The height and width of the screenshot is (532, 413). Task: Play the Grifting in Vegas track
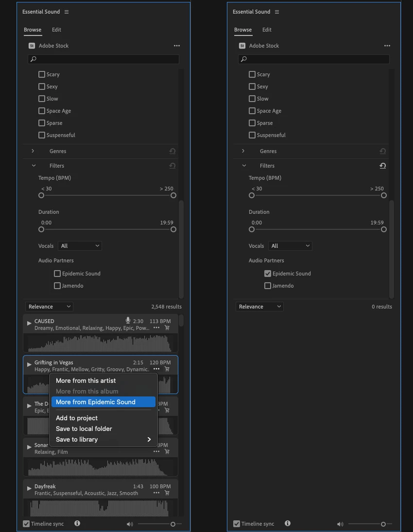point(29,364)
